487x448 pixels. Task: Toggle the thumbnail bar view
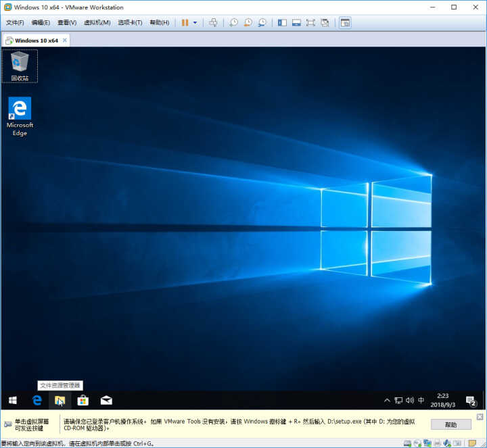(x=296, y=23)
